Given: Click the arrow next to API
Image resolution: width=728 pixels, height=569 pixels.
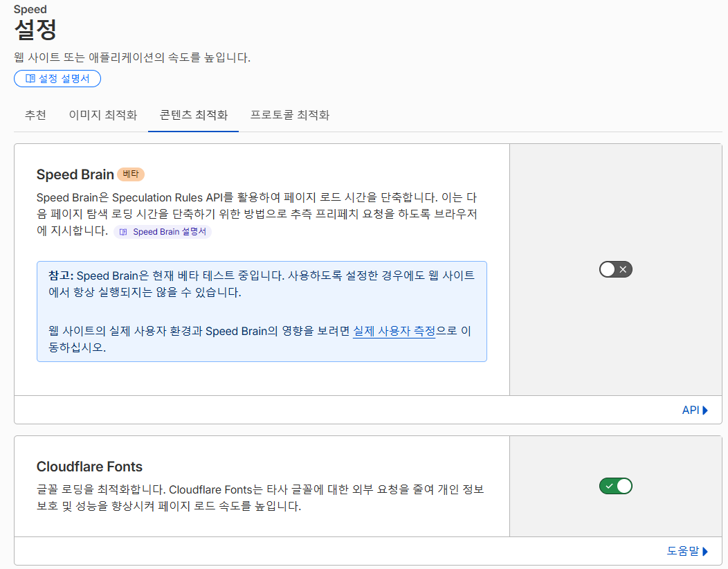Looking at the screenshot, I should click(x=705, y=410).
